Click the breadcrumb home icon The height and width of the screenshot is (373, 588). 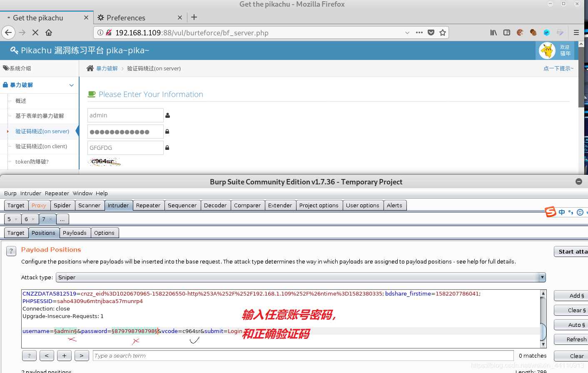(x=90, y=68)
